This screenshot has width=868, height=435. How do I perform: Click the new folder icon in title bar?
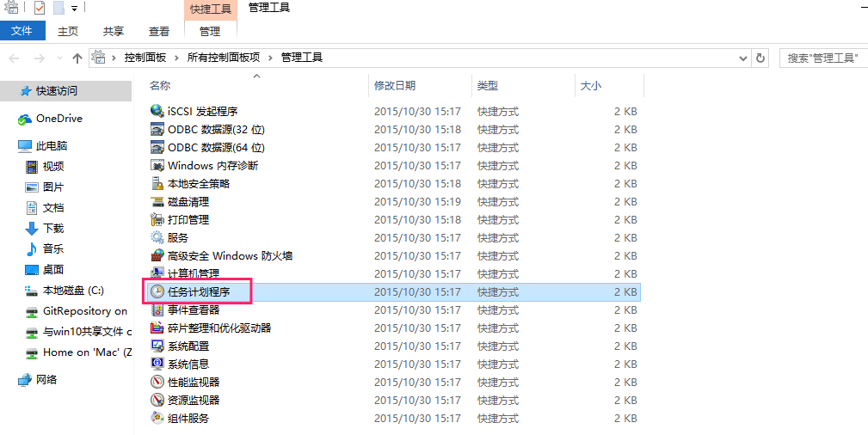click(x=58, y=8)
